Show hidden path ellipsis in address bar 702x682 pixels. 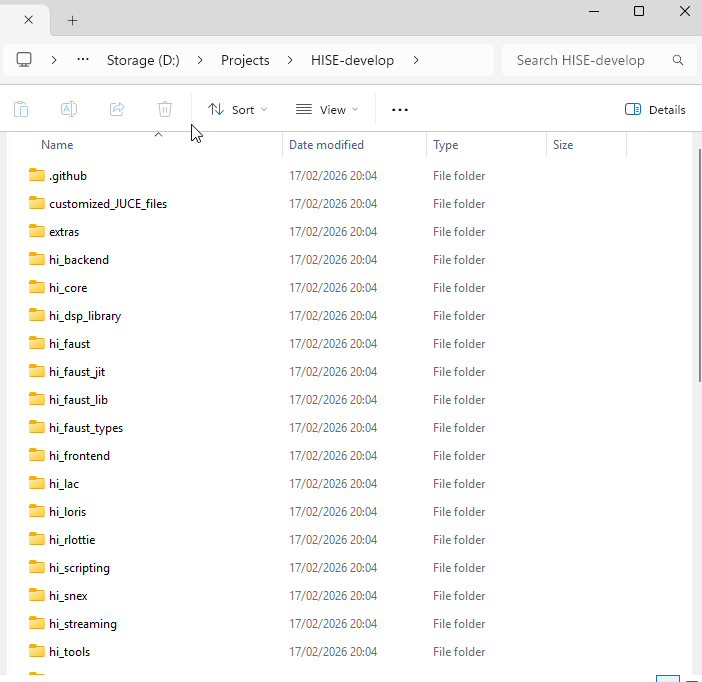pos(83,60)
